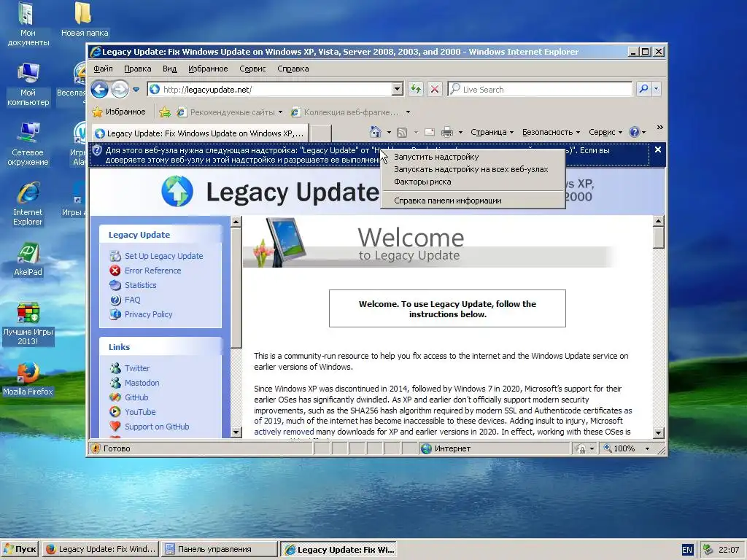
Task: Open the Правка menu
Action: (x=138, y=69)
